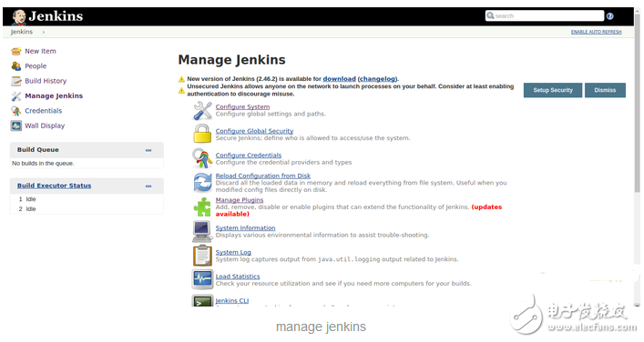This screenshot has width=644, height=342.
Task: Open the Configure System link
Action: pos(242,106)
